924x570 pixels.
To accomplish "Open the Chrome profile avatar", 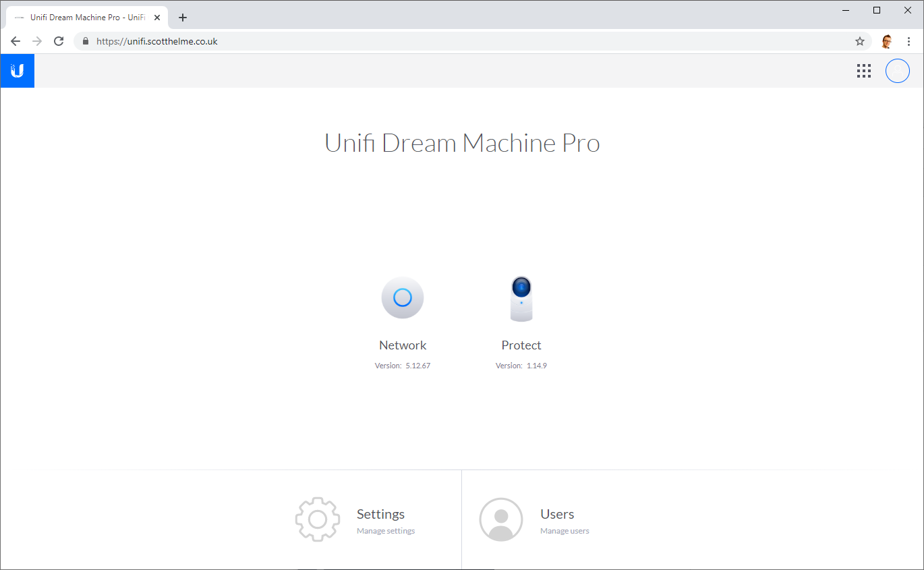I will tap(887, 41).
